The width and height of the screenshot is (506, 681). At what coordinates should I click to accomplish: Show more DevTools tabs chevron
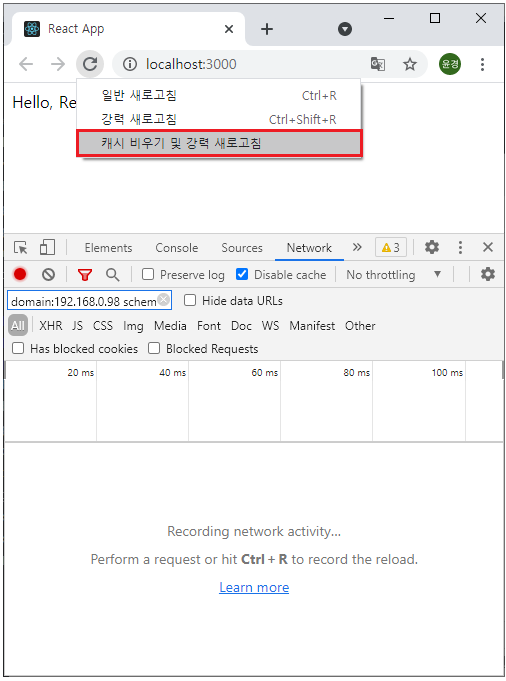click(x=357, y=247)
